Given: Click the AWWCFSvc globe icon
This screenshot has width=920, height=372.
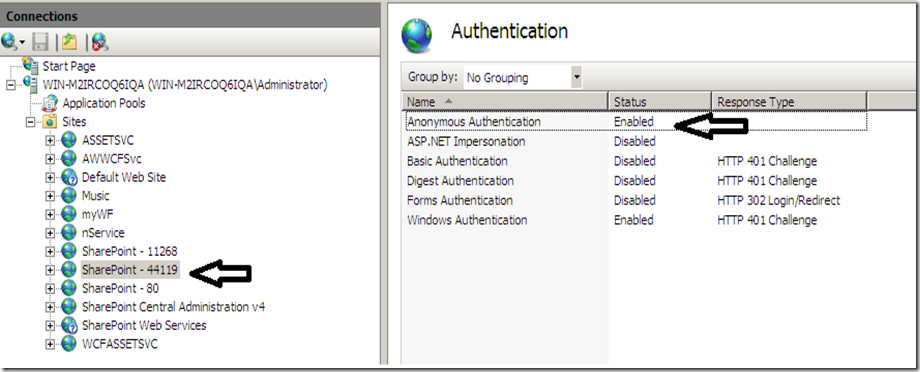Looking at the screenshot, I should 69,158.
